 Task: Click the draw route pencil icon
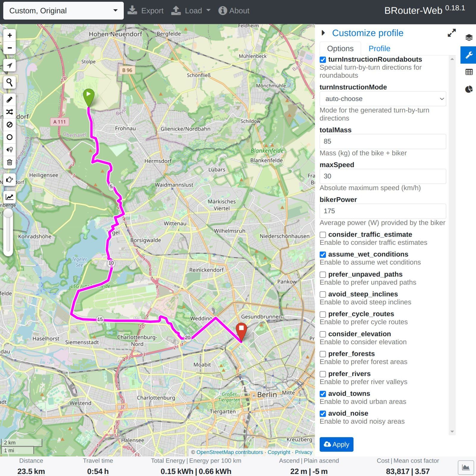10,100
